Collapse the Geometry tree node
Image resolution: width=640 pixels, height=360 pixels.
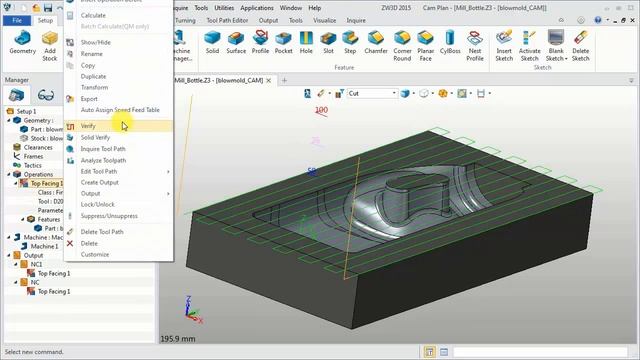point(9,120)
